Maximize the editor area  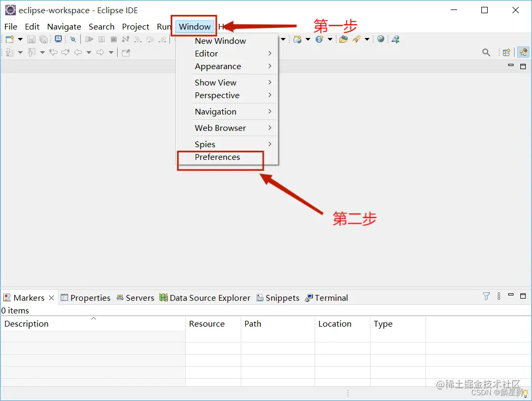pos(523,66)
